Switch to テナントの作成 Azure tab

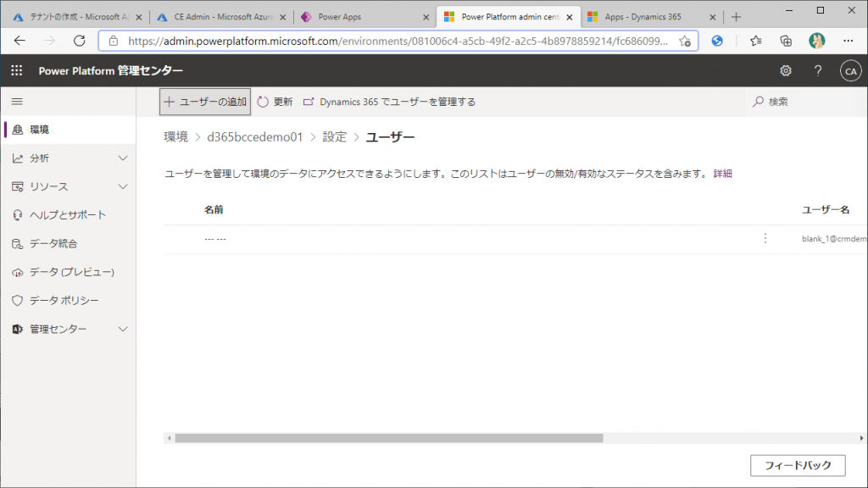tap(76, 17)
